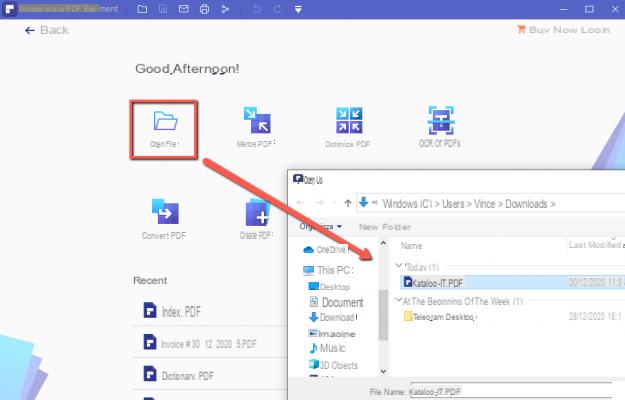Click the email envelope icon in title bar
This screenshot has height=400, width=625.
point(184,9)
